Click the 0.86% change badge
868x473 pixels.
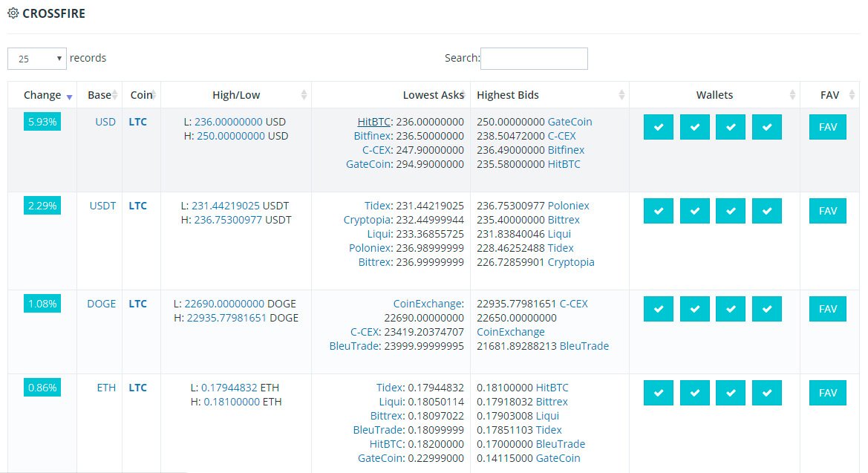[42, 388]
